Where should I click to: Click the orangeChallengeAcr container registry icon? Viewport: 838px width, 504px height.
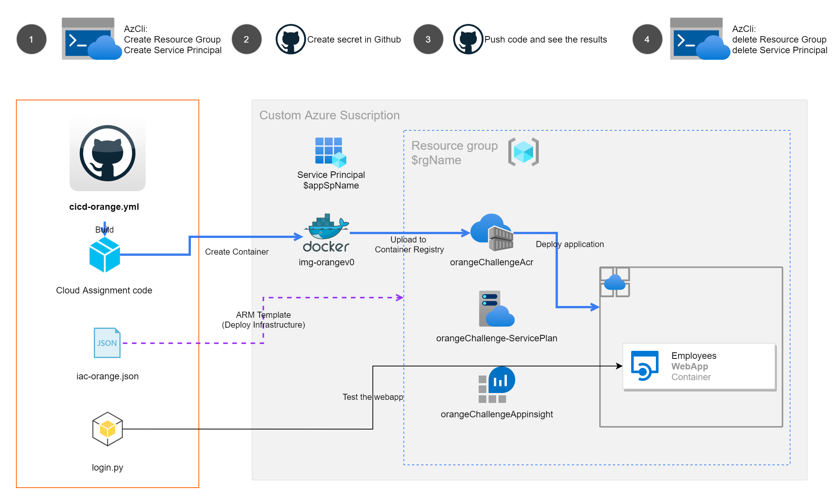point(492,232)
